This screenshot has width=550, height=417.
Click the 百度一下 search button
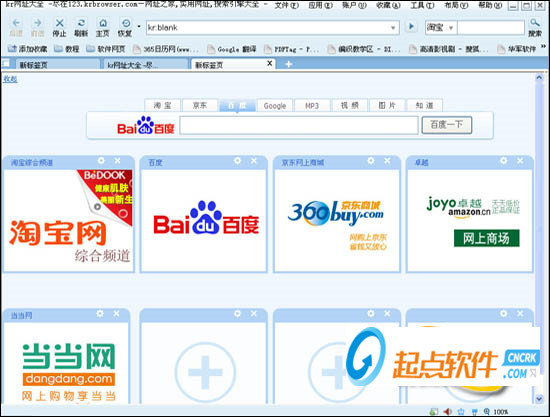(x=447, y=125)
